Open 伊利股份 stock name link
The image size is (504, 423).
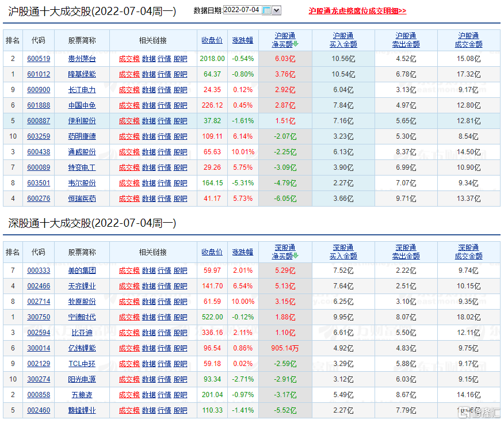tap(82, 121)
